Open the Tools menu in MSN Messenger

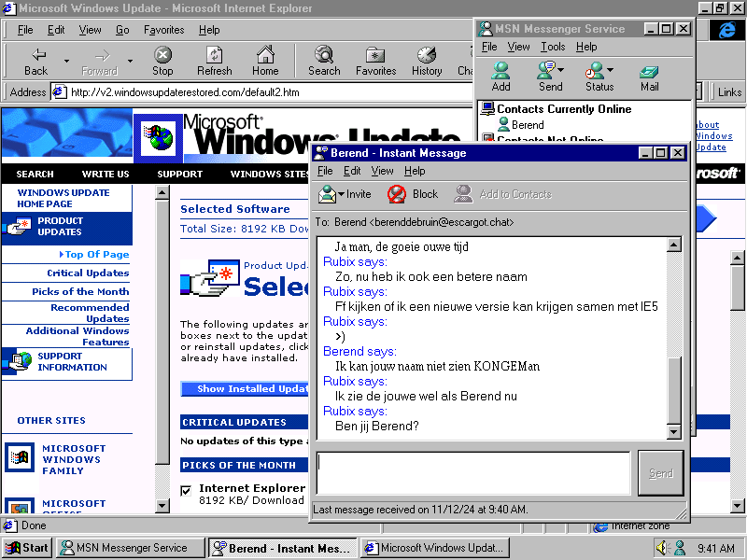[553, 47]
